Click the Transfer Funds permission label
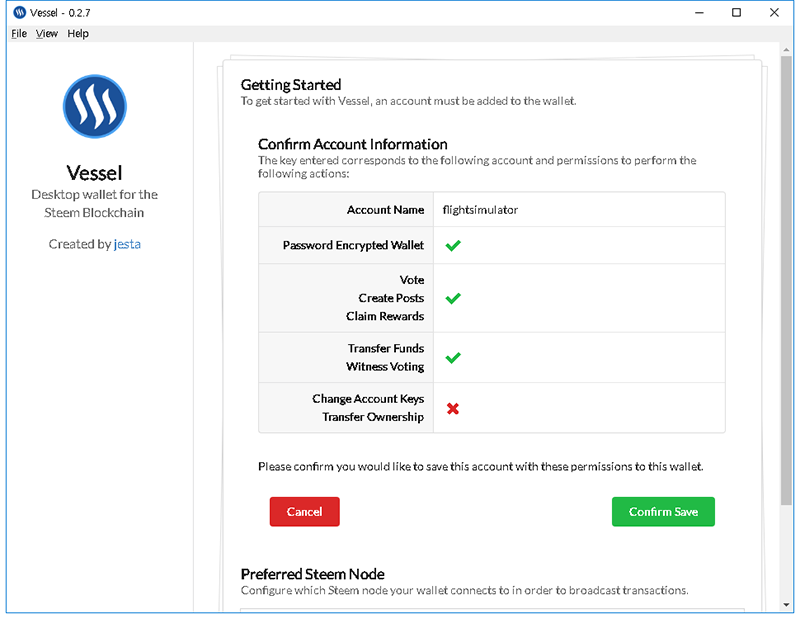 coord(386,349)
